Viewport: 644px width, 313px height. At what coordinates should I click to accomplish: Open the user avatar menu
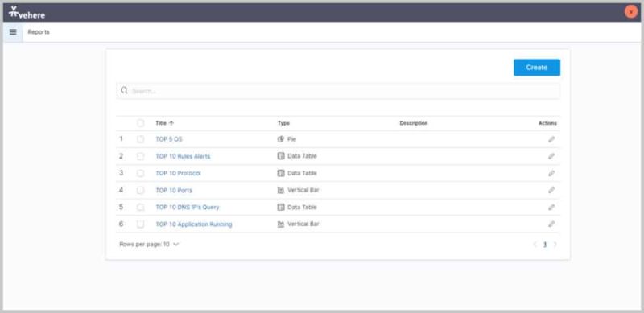click(631, 12)
